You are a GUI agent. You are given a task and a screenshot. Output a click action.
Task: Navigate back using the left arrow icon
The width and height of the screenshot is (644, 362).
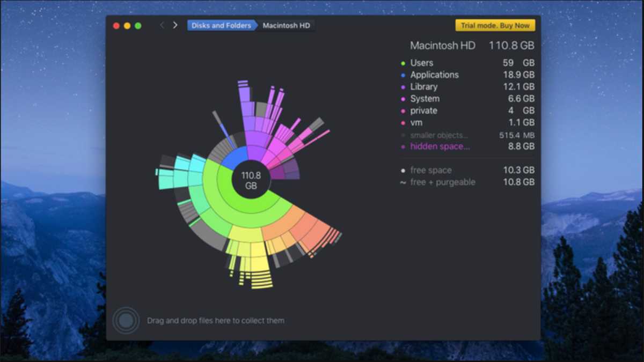click(162, 25)
